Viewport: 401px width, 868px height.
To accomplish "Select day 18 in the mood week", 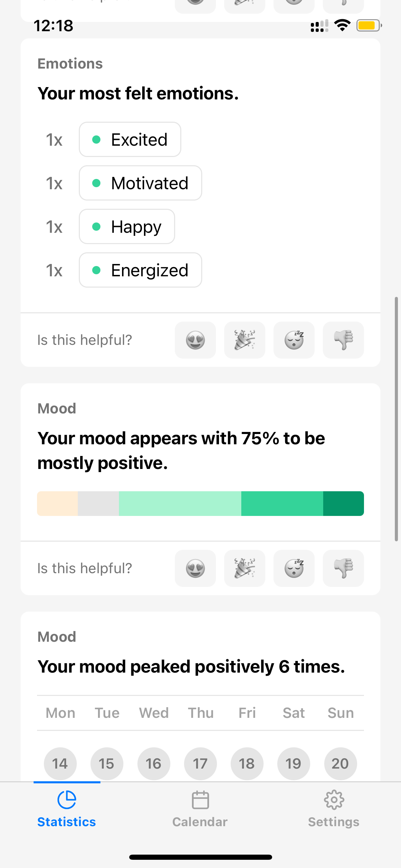I will tap(247, 764).
